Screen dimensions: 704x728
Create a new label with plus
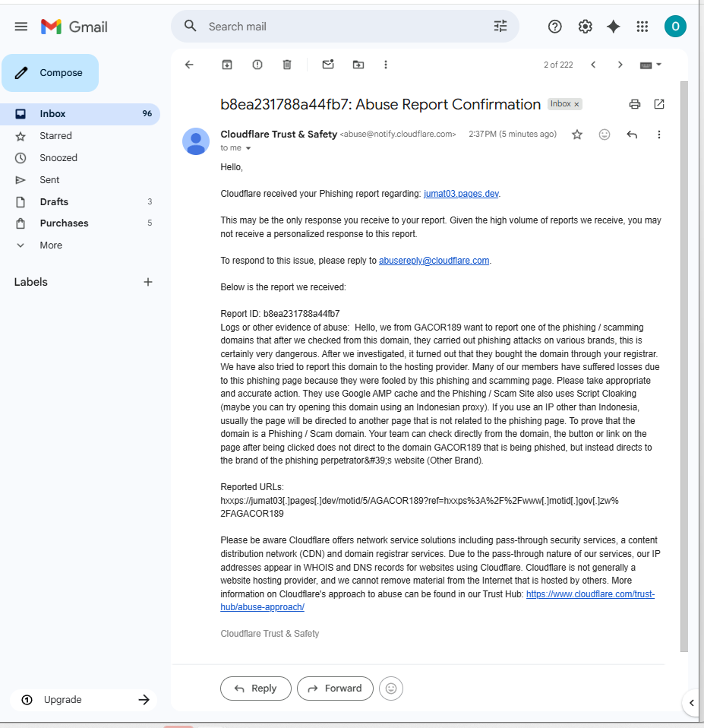coord(147,282)
